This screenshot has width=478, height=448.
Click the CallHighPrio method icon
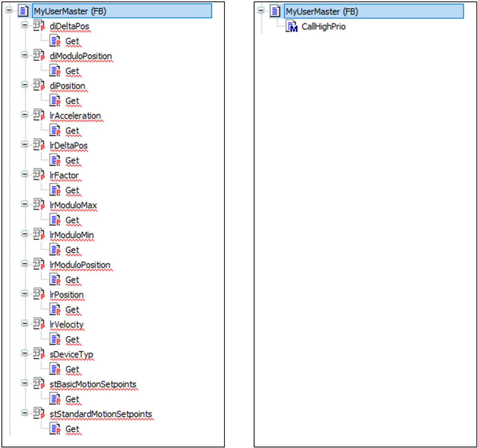coord(292,27)
